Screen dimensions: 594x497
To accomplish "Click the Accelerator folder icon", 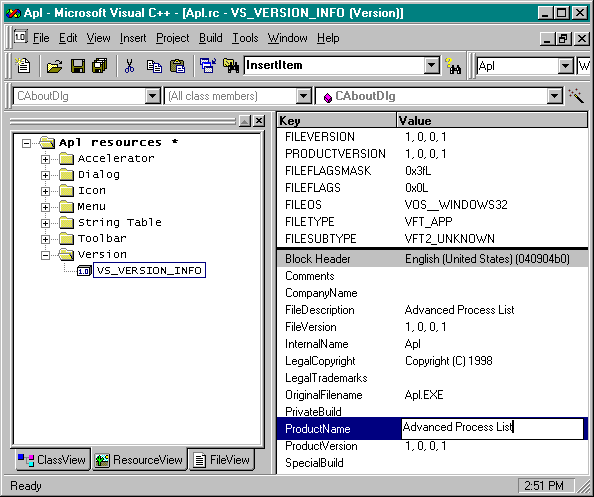I will (x=66, y=158).
